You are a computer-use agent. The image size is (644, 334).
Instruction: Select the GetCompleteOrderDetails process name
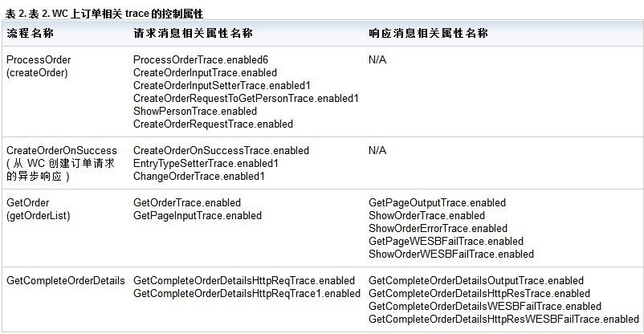pyautogui.click(x=66, y=281)
